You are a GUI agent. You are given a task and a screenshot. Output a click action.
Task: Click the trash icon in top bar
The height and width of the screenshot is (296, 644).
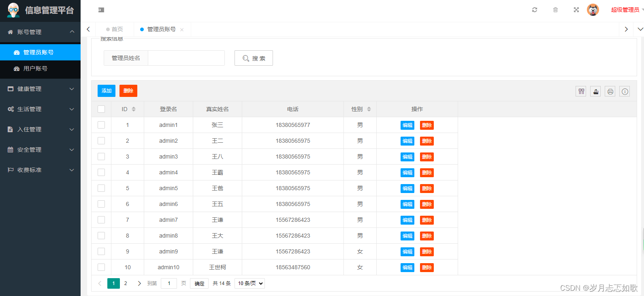pos(555,10)
